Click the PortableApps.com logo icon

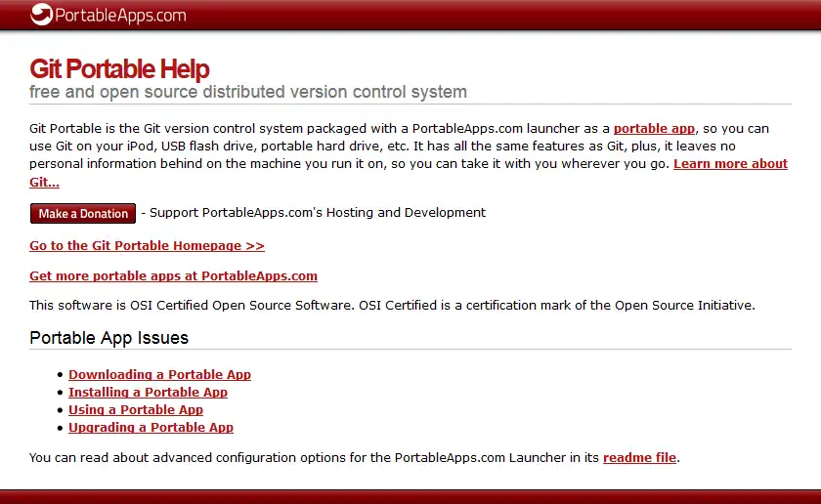[41, 14]
